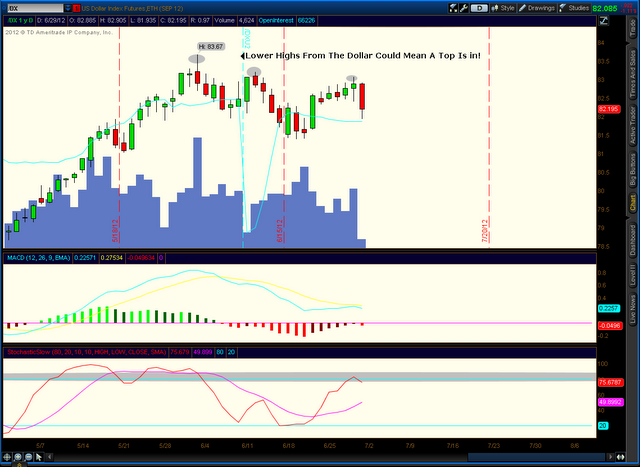Image resolution: width=640 pixels, height=467 pixels.
Task: Click the chart mode icon above price axis
Action: [604, 20]
